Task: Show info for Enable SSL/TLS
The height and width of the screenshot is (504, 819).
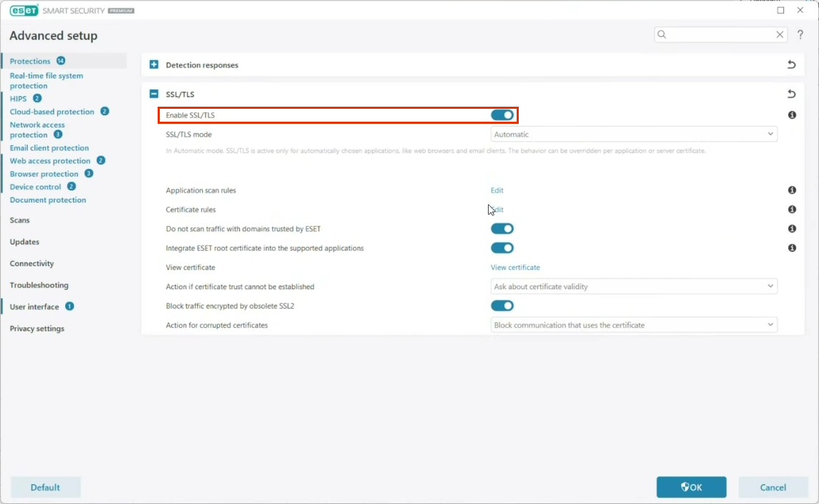Action: point(792,115)
